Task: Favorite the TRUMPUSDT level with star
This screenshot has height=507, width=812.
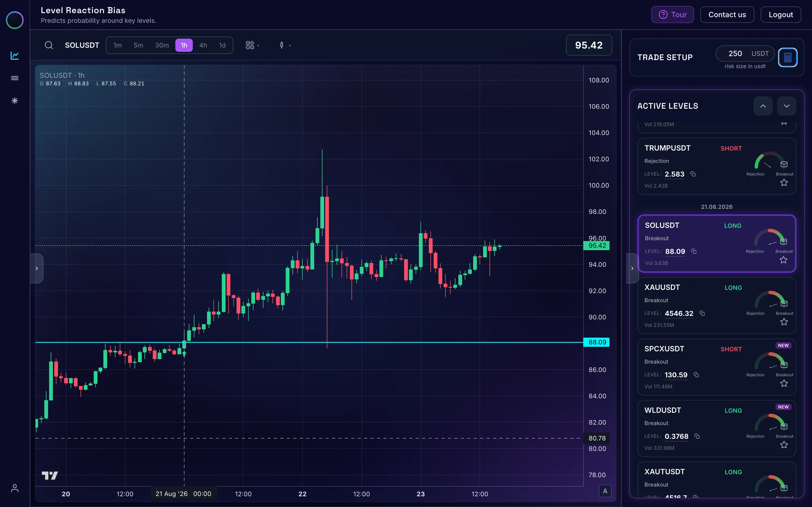Action: tap(784, 183)
